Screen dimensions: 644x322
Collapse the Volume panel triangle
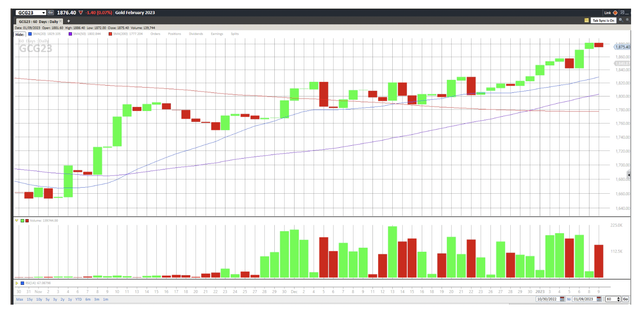pos(17,221)
